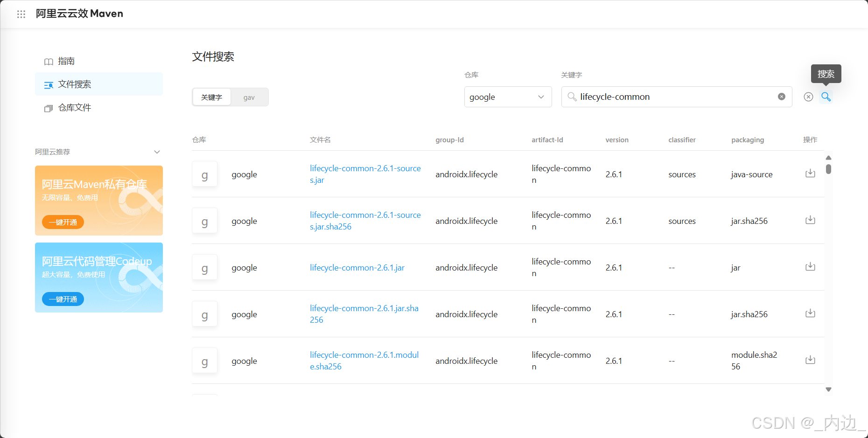This screenshot has width=868, height=438.
Task: Click 一键开通 on Codeup banner
Action: pos(63,299)
